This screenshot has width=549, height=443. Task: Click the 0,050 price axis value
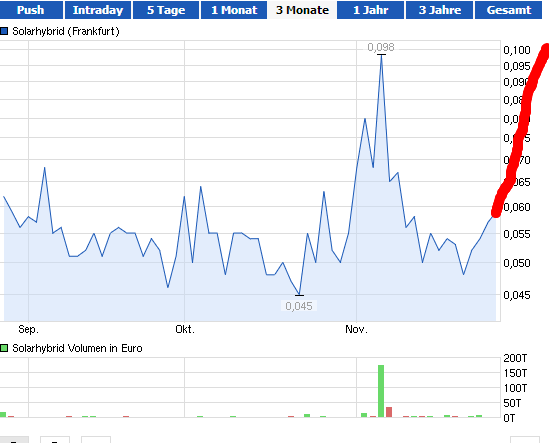point(517,263)
